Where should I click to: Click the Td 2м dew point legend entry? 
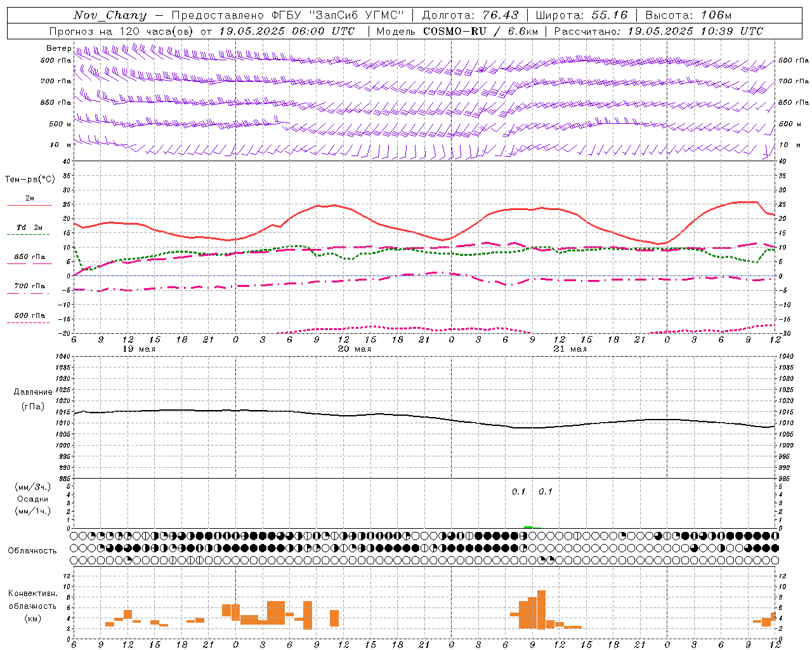(29, 227)
